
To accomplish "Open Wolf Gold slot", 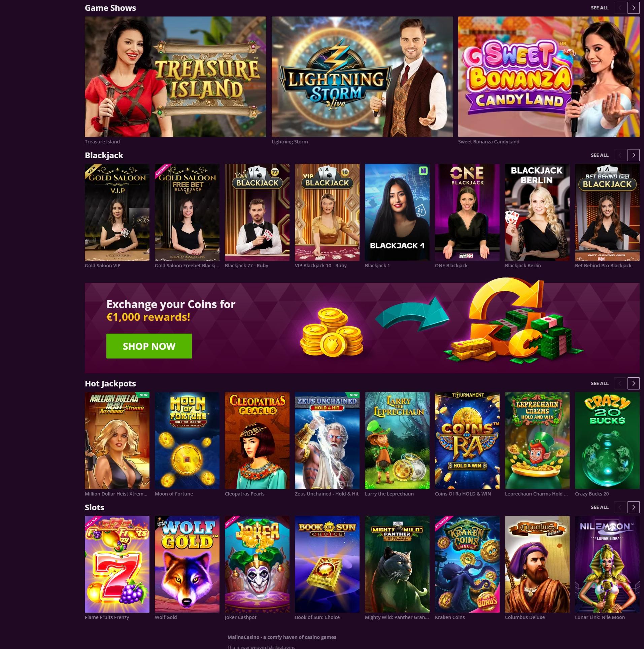I will click(187, 565).
